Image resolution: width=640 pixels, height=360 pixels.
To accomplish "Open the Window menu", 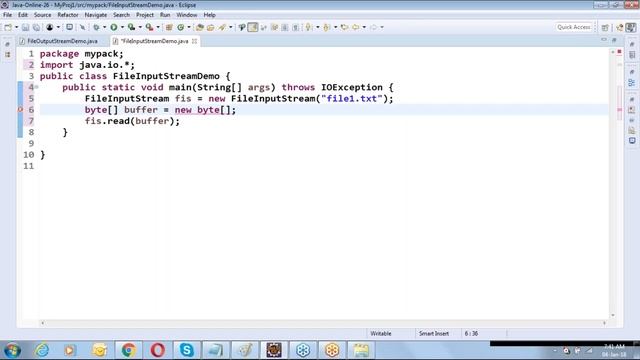I will [x=187, y=15].
